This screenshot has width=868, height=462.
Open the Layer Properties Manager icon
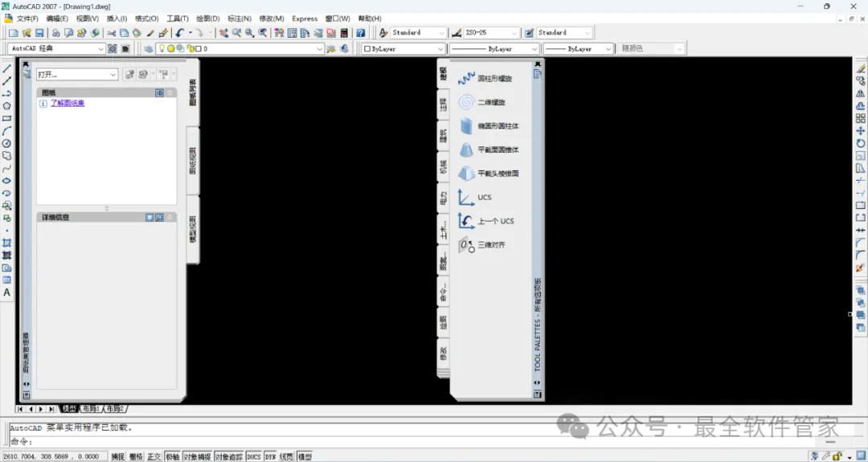(149, 49)
